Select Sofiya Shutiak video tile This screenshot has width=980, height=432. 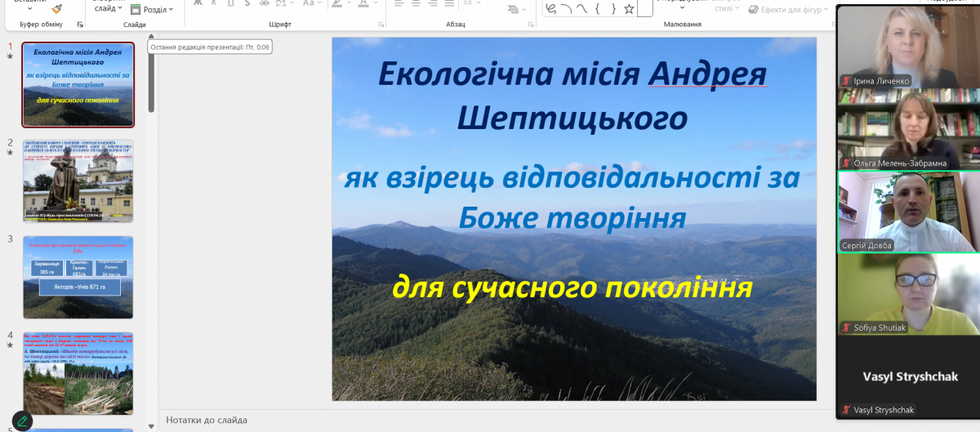[x=909, y=294]
